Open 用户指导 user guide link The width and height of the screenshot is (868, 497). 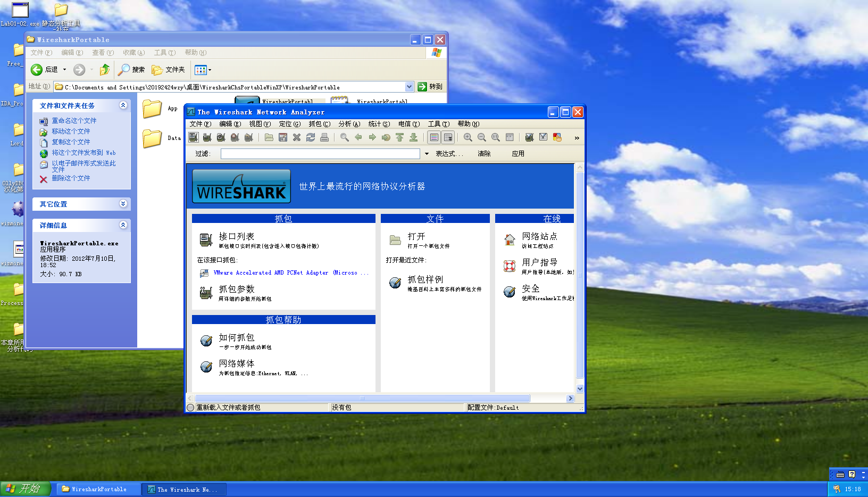(x=540, y=262)
